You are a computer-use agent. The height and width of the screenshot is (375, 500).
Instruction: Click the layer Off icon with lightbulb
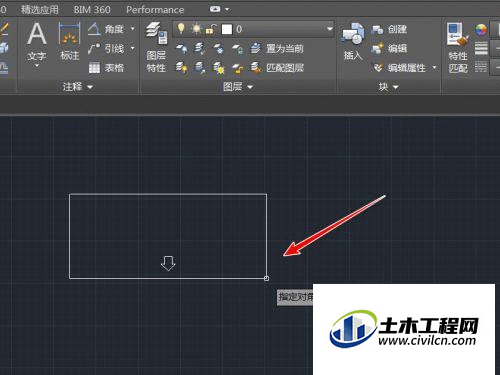181,49
